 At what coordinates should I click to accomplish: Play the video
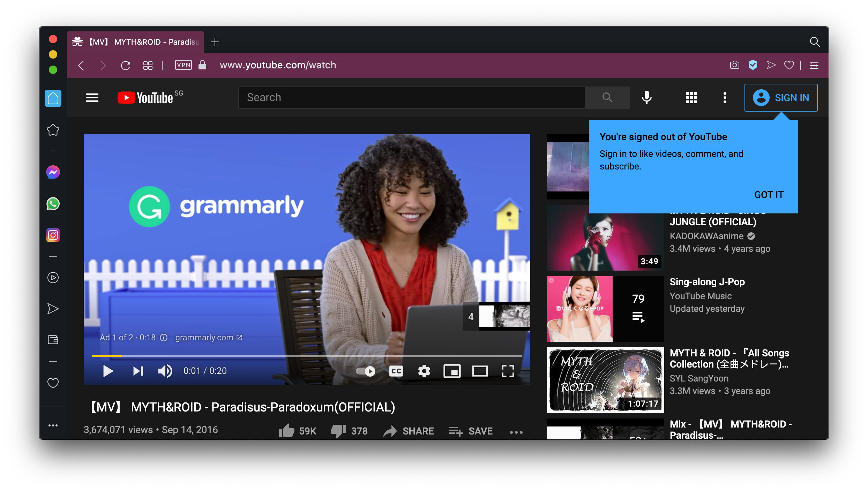click(x=108, y=371)
